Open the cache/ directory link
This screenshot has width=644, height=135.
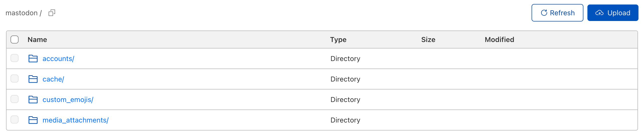coord(53,79)
